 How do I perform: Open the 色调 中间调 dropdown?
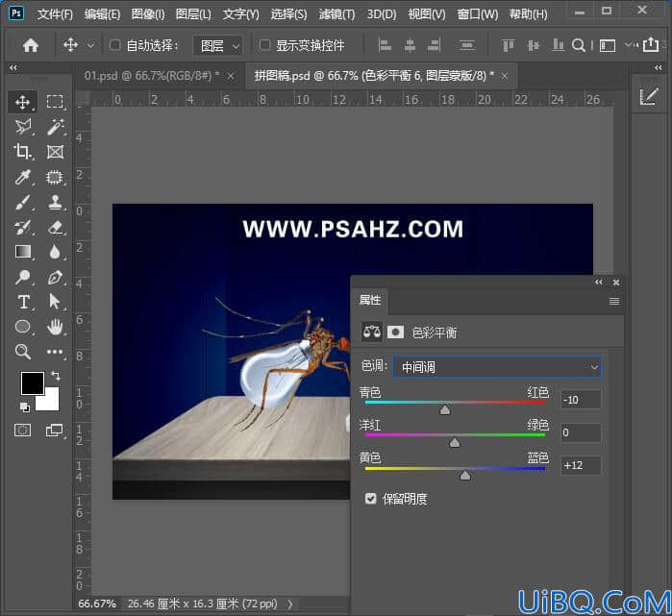(x=497, y=367)
